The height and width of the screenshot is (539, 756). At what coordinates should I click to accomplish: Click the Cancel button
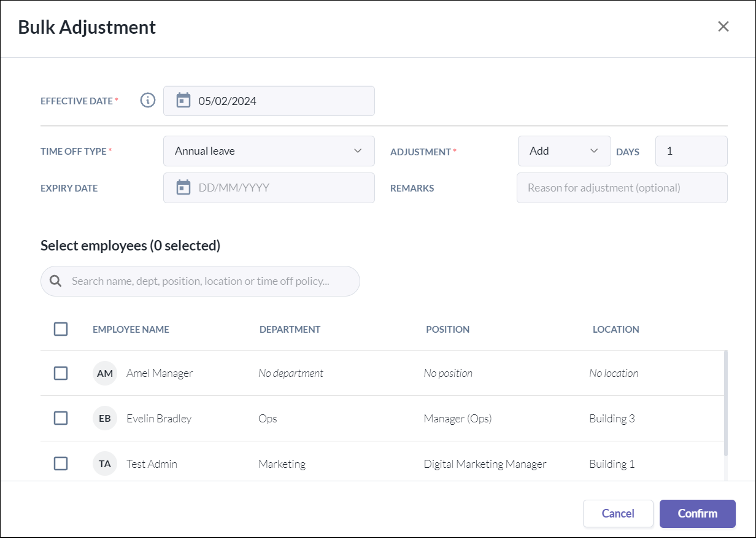(618, 514)
